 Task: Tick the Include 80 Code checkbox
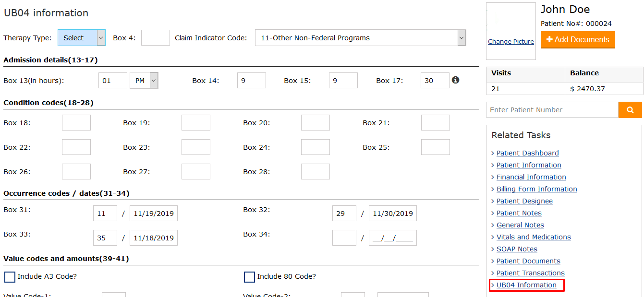point(249,277)
